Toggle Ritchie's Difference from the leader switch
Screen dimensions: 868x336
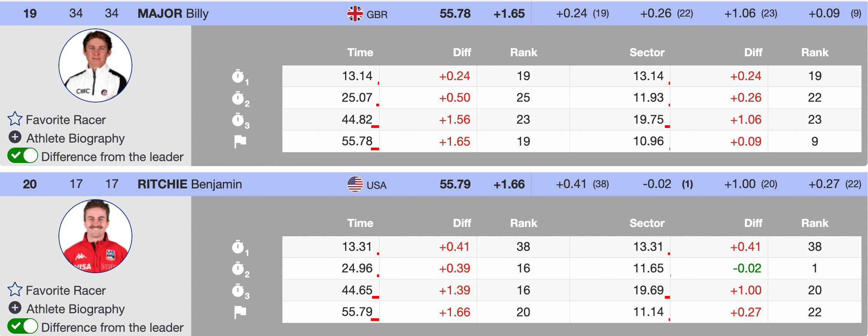[22, 326]
